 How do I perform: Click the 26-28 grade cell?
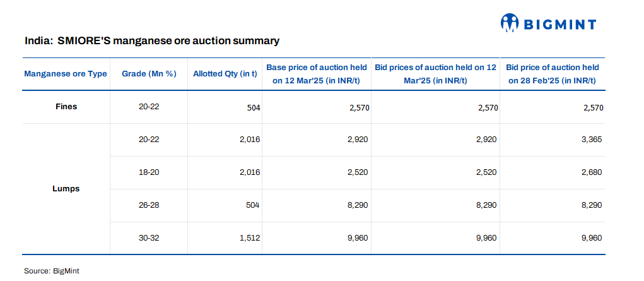[149, 205]
